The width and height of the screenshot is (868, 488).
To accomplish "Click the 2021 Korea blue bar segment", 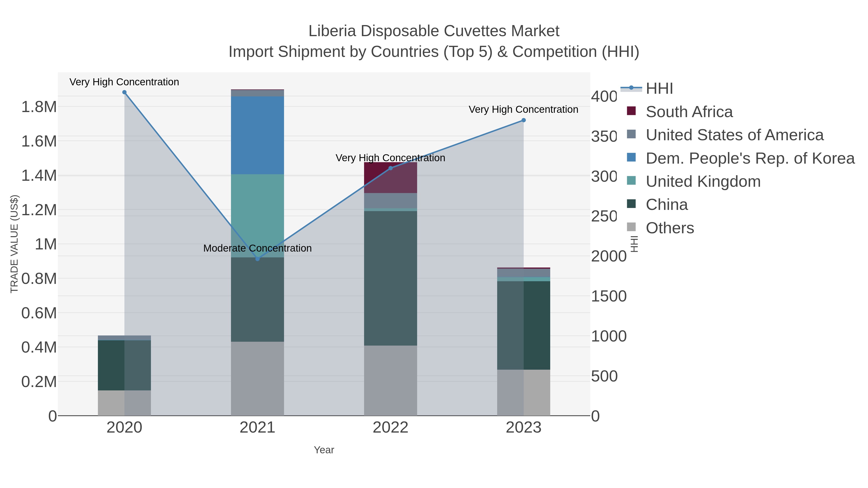I will (258, 135).
